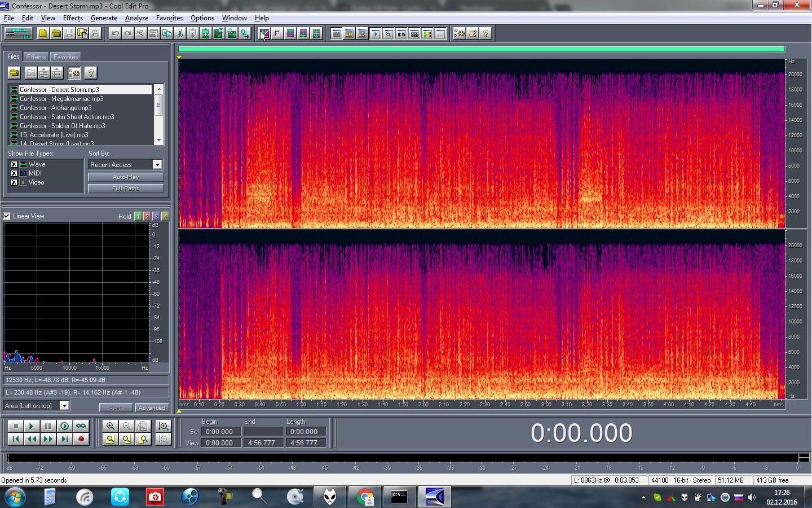Open the Favorites menu
Screen dimensions: 812x508
(169, 18)
